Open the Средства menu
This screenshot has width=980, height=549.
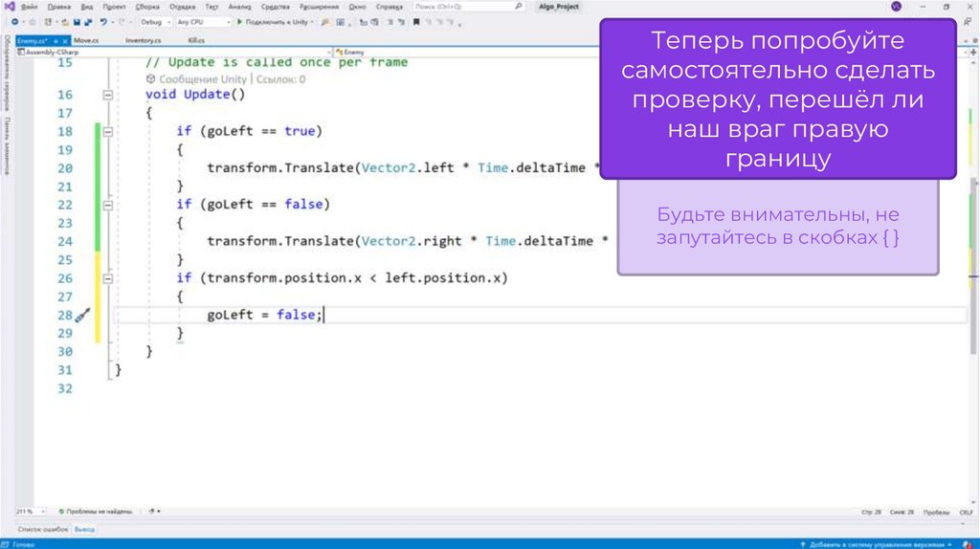[x=275, y=7]
